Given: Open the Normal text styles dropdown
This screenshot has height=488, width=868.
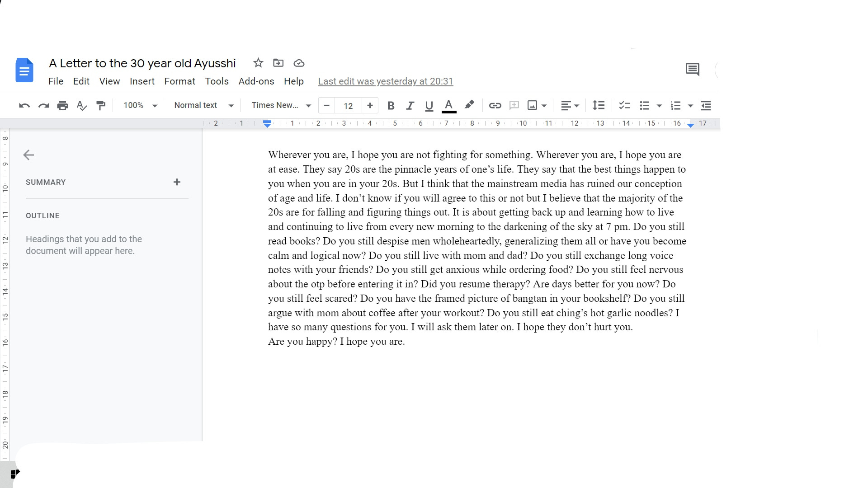Looking at the screenshot, I should (203, 106).
